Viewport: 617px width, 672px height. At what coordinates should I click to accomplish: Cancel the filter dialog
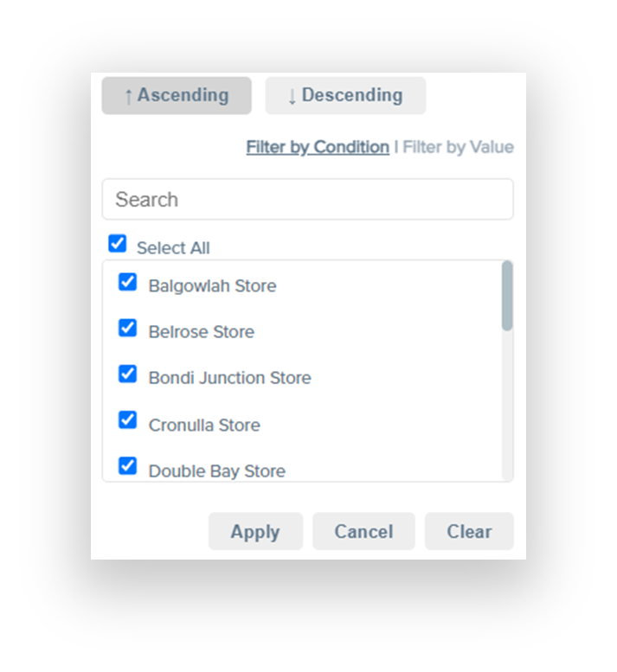(x=363, y=532)
